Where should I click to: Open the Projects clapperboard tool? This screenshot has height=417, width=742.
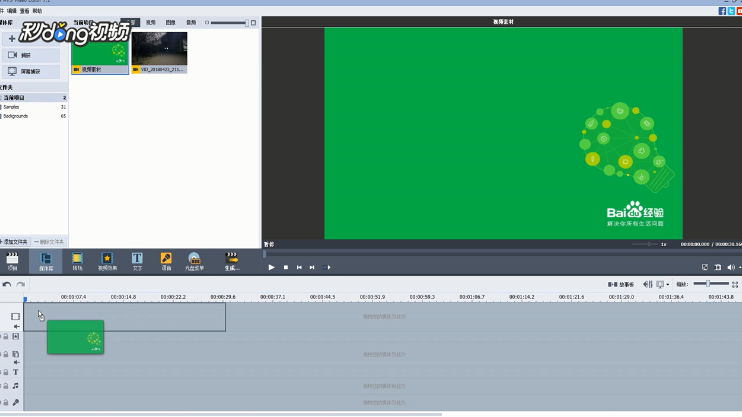pos(12,261)
